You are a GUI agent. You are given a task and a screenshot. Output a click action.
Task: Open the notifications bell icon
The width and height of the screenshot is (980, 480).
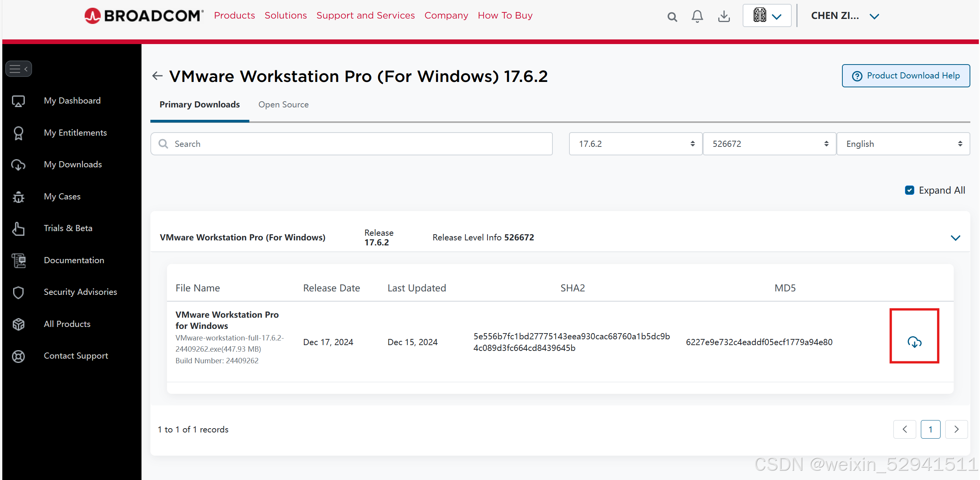[x=697, y=16]
